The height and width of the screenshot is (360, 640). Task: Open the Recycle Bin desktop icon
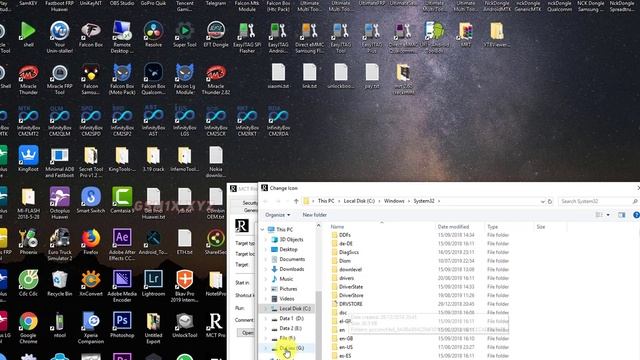pos(60,284)
